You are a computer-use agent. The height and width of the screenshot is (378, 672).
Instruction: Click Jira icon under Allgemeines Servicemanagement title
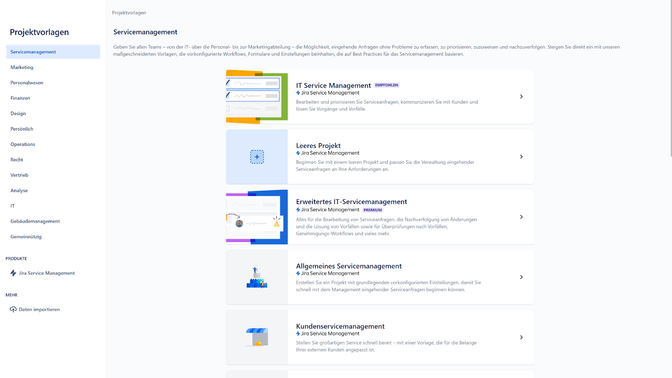coord(298,273)
